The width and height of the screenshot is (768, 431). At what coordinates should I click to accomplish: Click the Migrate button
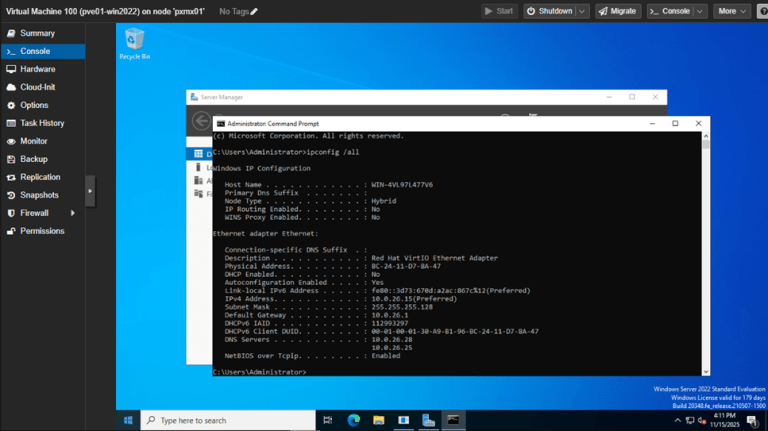pos(618,11)
